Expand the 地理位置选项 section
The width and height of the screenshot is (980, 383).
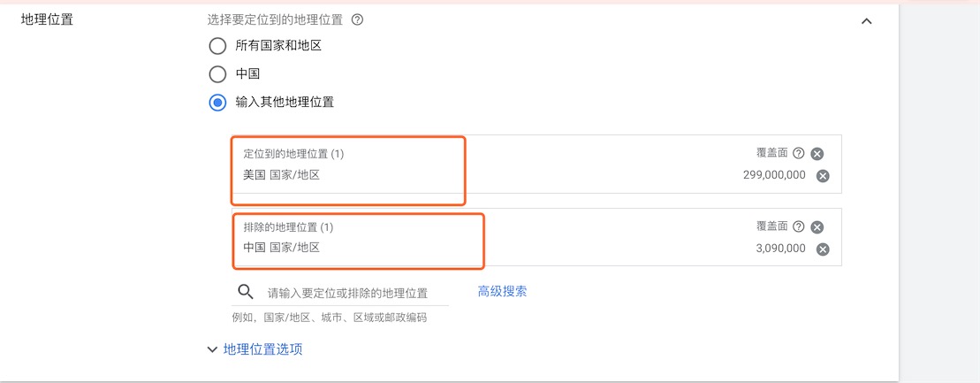point(255,349)
